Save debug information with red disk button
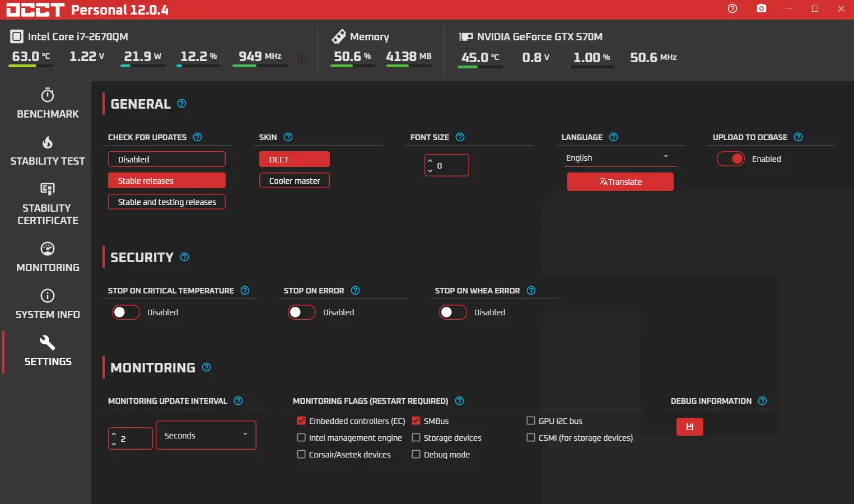 click(x=690, y=427)
